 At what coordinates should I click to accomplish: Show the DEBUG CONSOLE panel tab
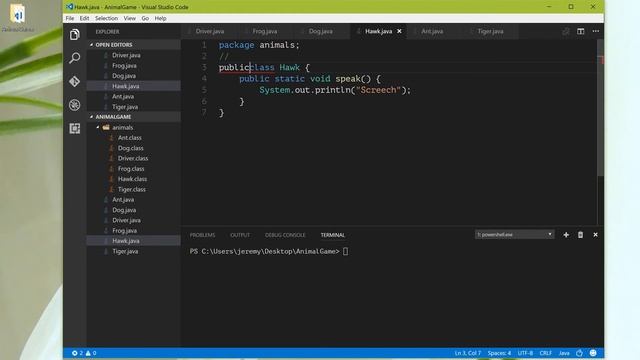click(x=285, y=235)
